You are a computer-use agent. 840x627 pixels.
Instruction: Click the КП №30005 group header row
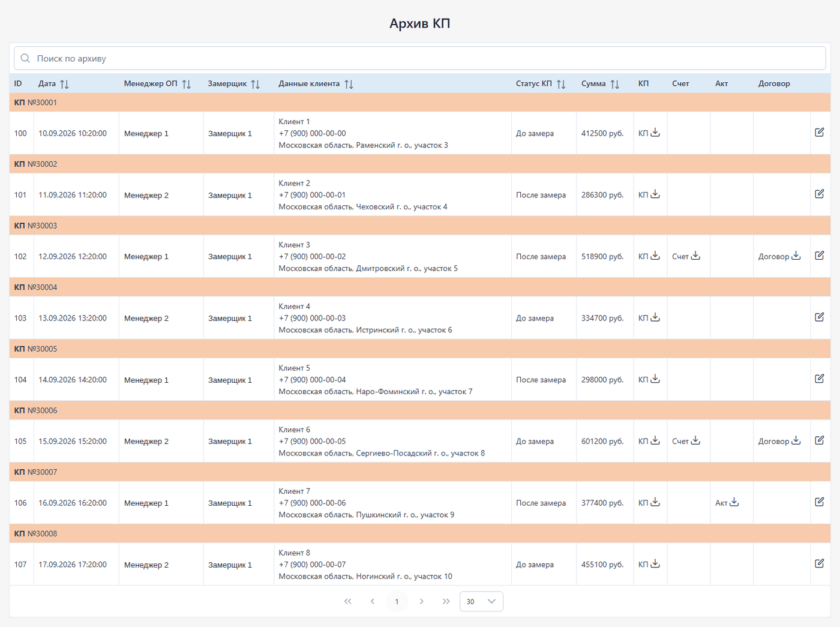coord(420,349)
